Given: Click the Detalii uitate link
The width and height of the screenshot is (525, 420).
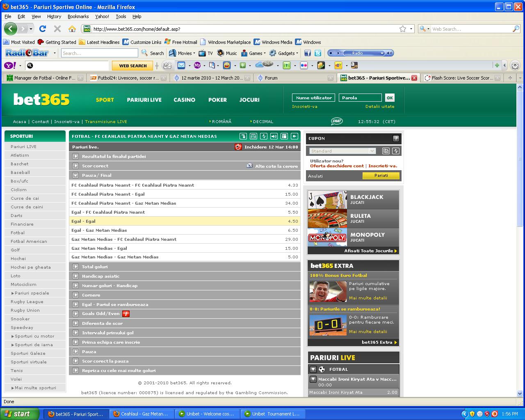Looking at the screenshot, I should click(x=380, y=106).
